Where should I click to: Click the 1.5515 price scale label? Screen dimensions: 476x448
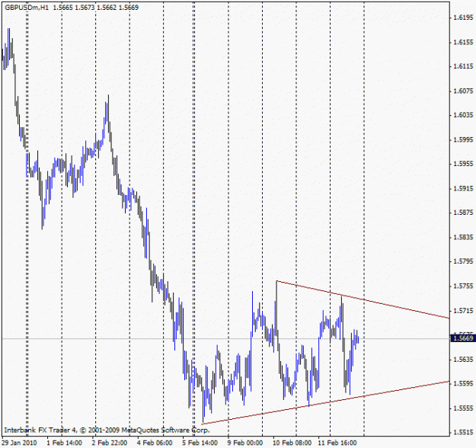463,433
